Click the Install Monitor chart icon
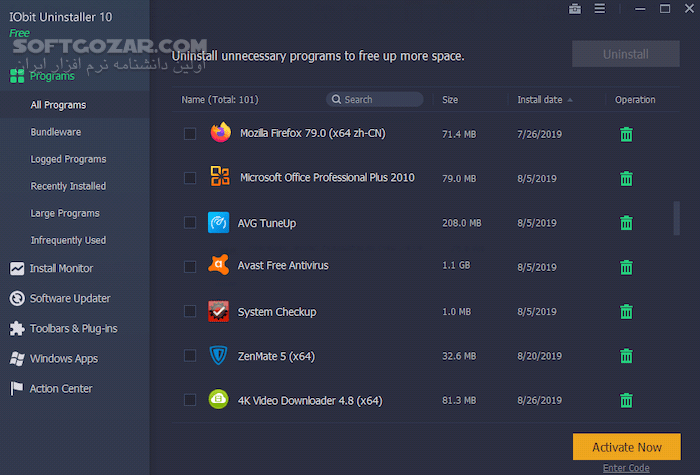700x475 pixels. [17, 269]
